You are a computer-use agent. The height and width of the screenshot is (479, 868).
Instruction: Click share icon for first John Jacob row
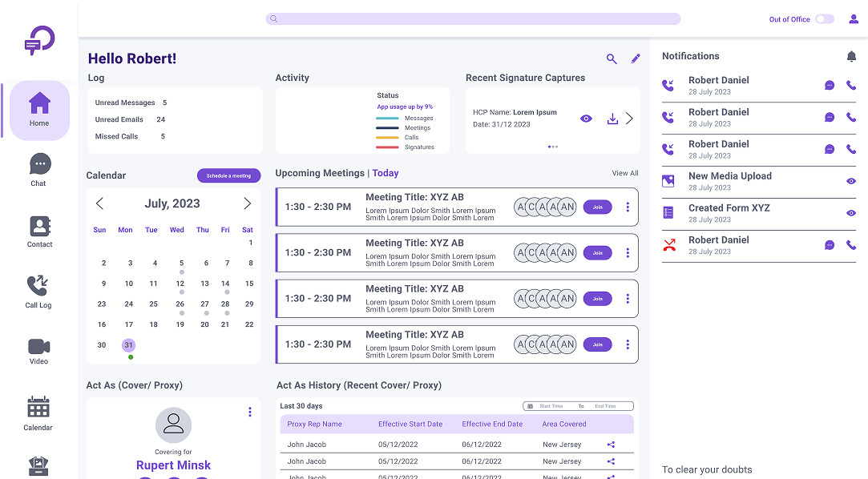point(611,445)
